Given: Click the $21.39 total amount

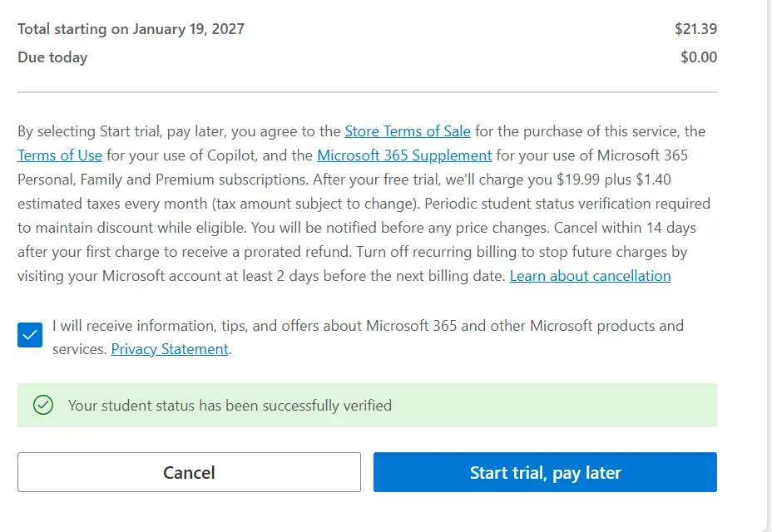Looking at the screenshot, I should (x=695, y=29).
